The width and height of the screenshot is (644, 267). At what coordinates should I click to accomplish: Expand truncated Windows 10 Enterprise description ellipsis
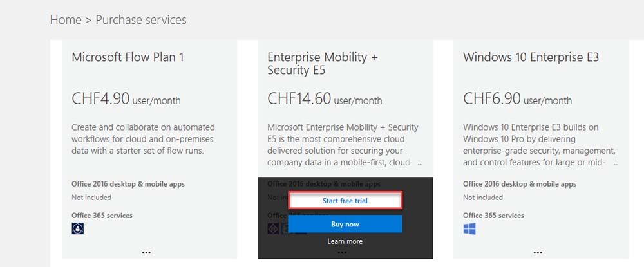tap(616, 163)
